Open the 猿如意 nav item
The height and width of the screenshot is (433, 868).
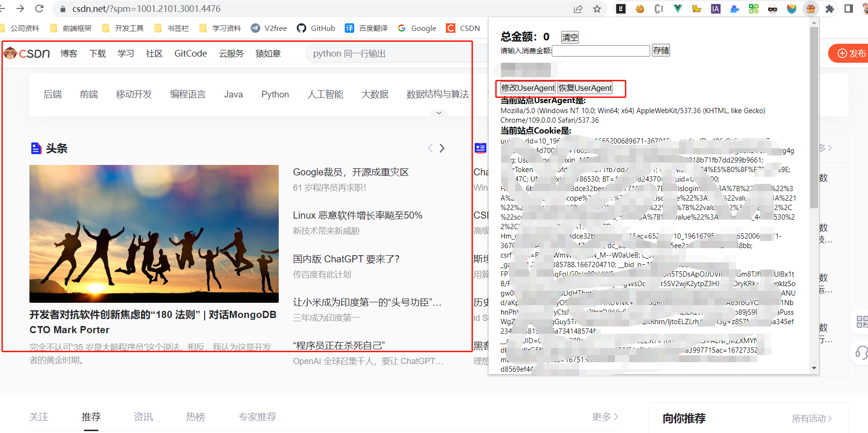click(268, 53)
